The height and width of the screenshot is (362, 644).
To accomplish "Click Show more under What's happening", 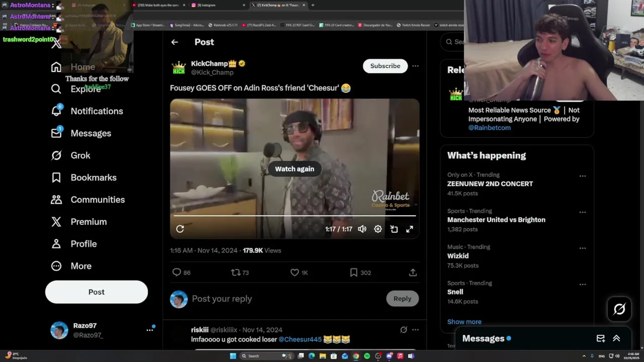I will [464, 322].
